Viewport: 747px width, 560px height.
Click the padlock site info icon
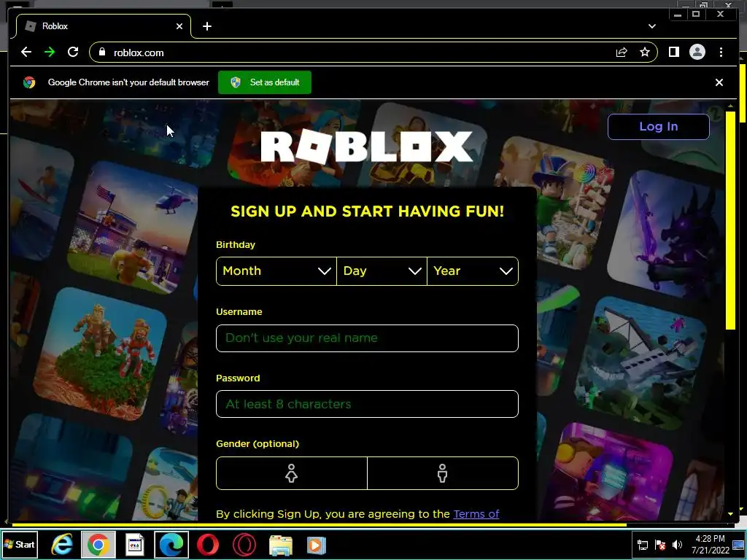(x=102, y=52)
